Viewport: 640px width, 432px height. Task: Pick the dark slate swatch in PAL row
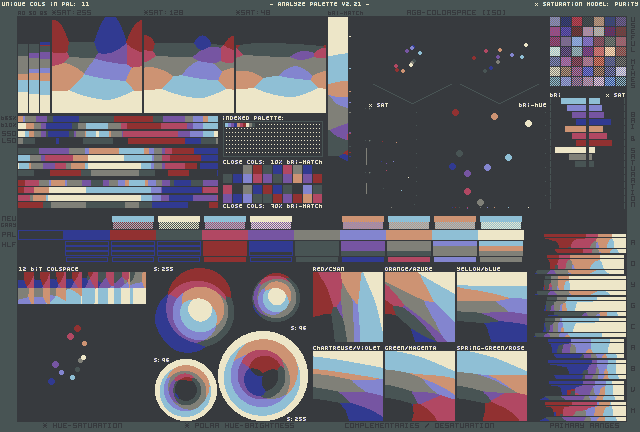pyautogui.click(x=179, y=235)
